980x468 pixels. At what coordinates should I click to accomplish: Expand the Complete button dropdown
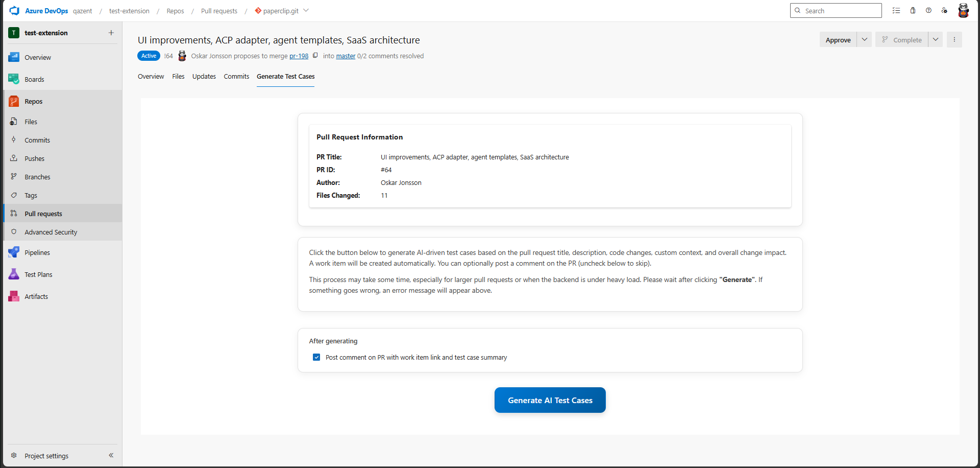point(936,39)
